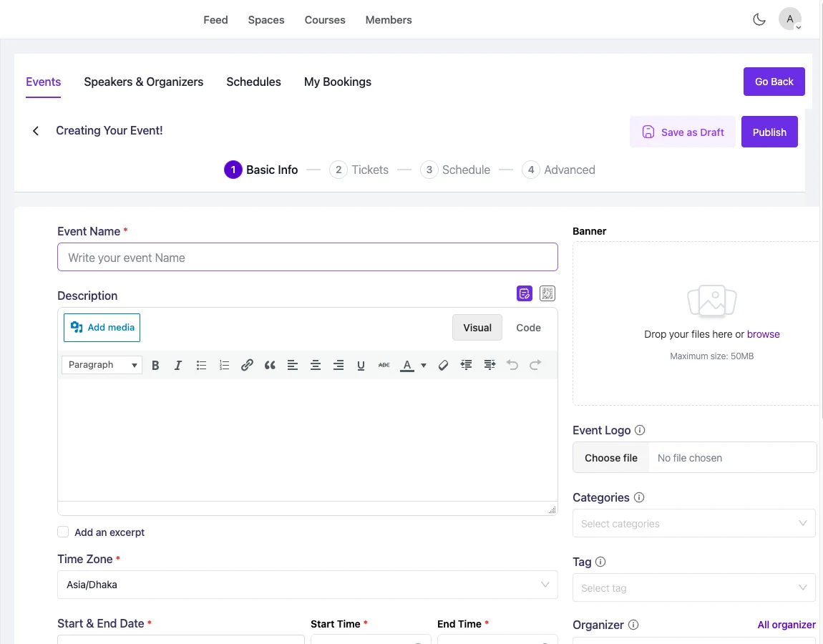The height and width of the screenshot is (644, 823).
Task: Align text center
Action: click(316, 366)
